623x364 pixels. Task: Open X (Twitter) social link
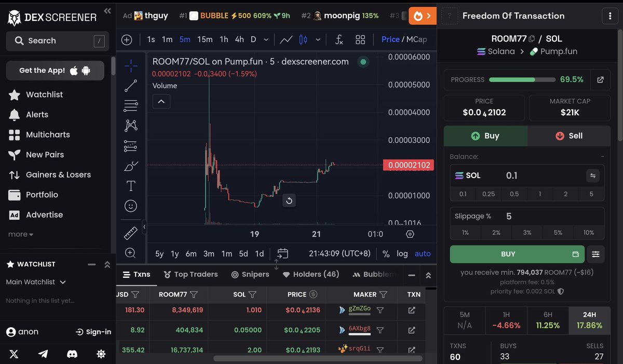[14, 354]
